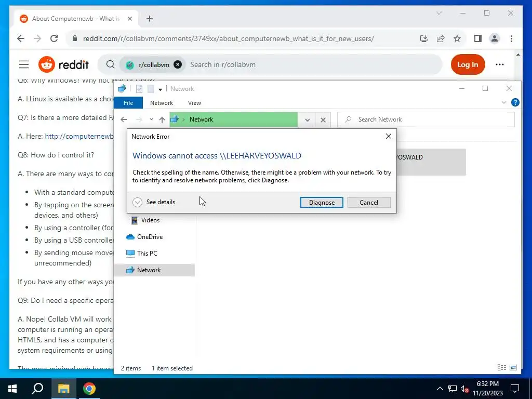The height and width of the screenshot is (399, 532).
Task: Close the About Computernewb tab
Action: 129,19
